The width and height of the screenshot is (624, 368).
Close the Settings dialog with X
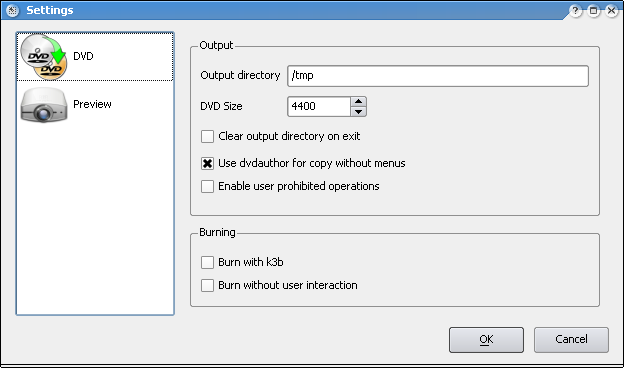coord(612,11)
